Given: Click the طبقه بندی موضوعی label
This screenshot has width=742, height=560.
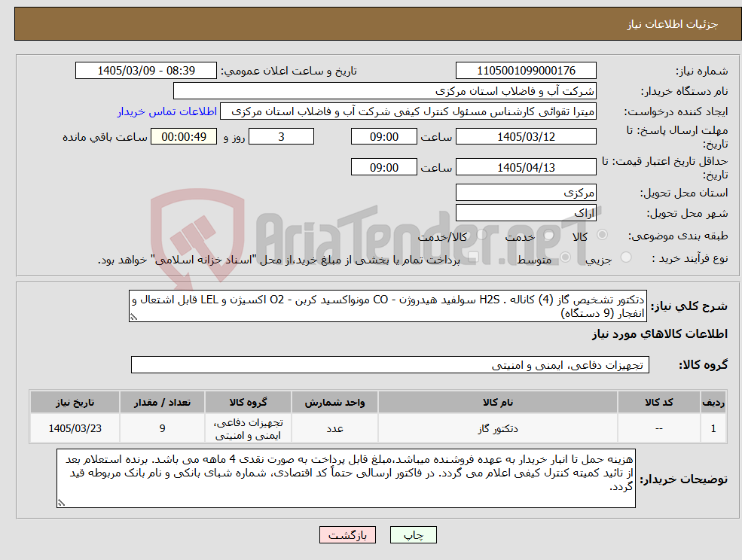Looking at the screenshot, I should click(678, 236).
